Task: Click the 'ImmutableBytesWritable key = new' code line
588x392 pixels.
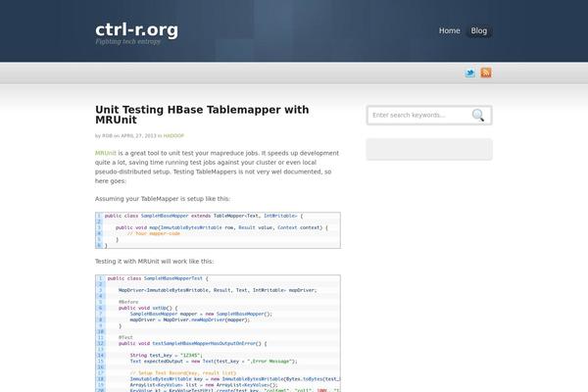Action: (235, 379)
